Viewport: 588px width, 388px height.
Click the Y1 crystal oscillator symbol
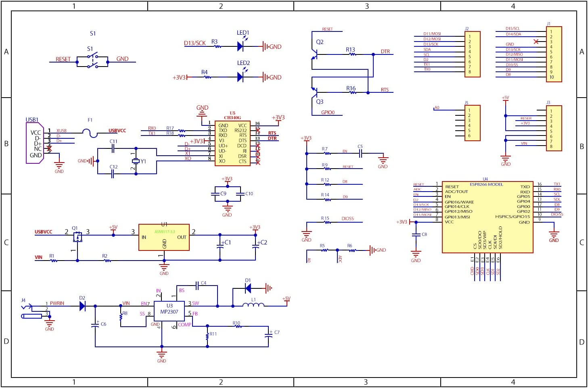click(136, 161)
